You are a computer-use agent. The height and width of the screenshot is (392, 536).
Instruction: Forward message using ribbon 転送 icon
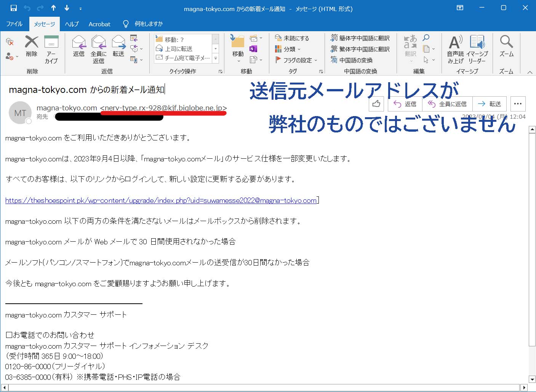(x=118, y=46)
